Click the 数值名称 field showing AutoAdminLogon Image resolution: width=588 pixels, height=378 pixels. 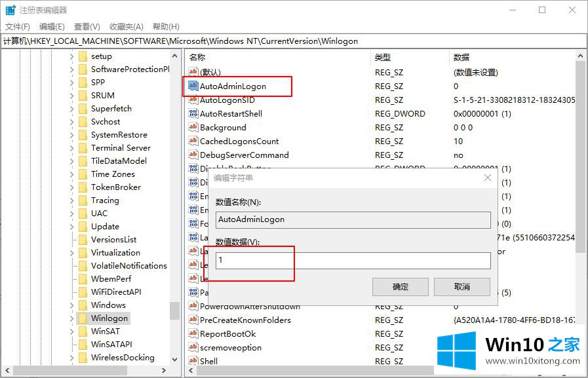[353, 220]
